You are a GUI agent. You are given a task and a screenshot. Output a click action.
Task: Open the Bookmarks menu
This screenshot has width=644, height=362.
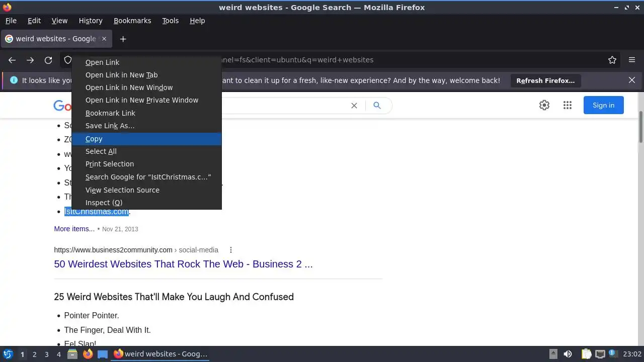pos(132,21)
